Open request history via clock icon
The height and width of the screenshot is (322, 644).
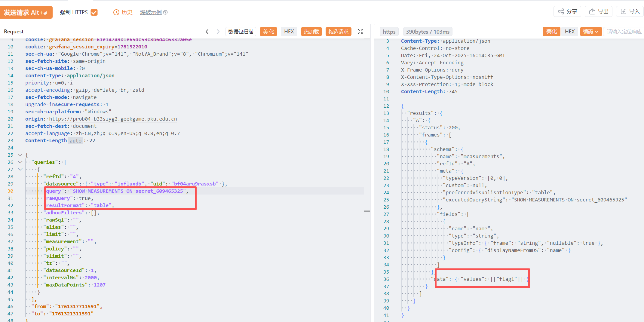pyautogui.click(x=116, y=12)
